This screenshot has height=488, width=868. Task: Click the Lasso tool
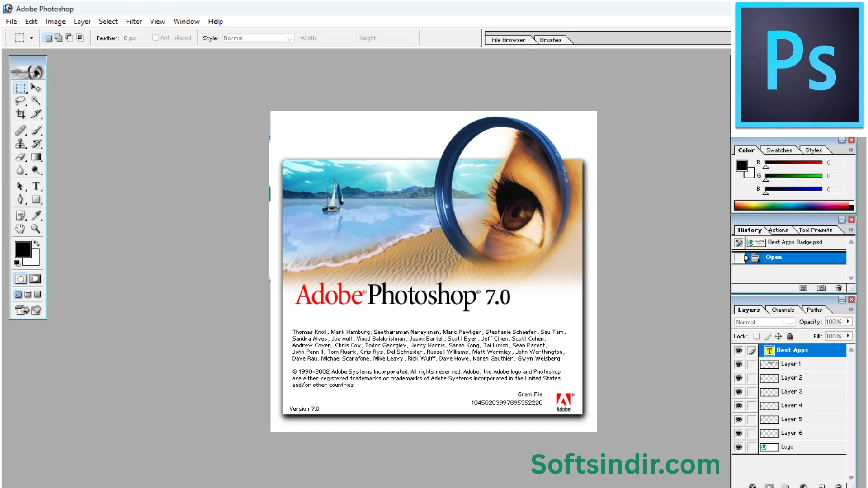click(20, 101)
